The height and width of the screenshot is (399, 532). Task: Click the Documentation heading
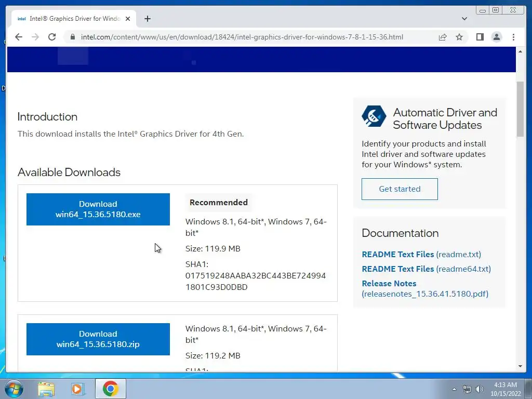[x=400, y=233]
